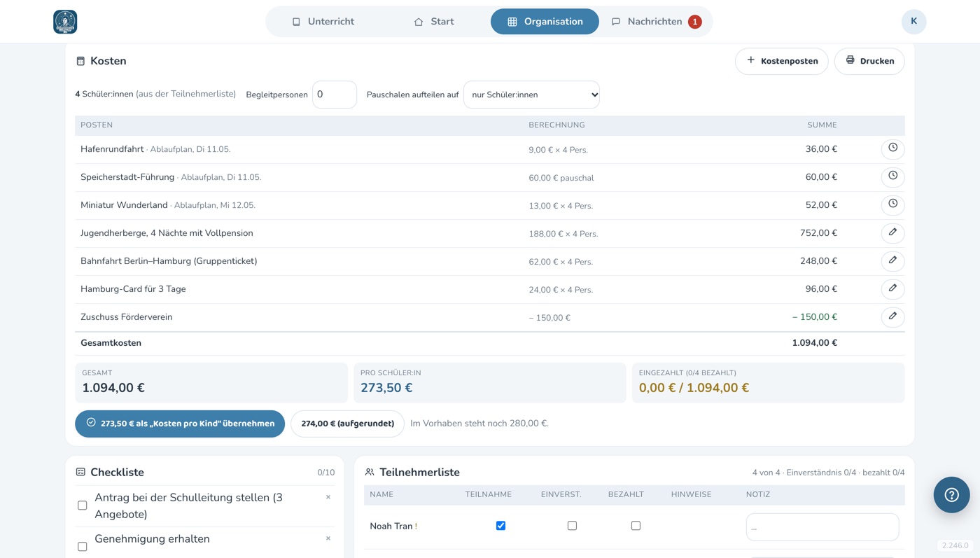Open the Pauschalen aufteilen auf dropdown
980x558 pixels.
(531, 95)
